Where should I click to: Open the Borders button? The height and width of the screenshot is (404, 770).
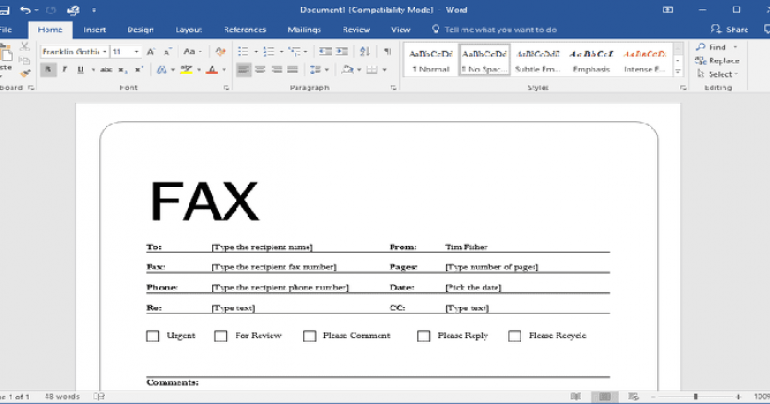pos(372,70)
